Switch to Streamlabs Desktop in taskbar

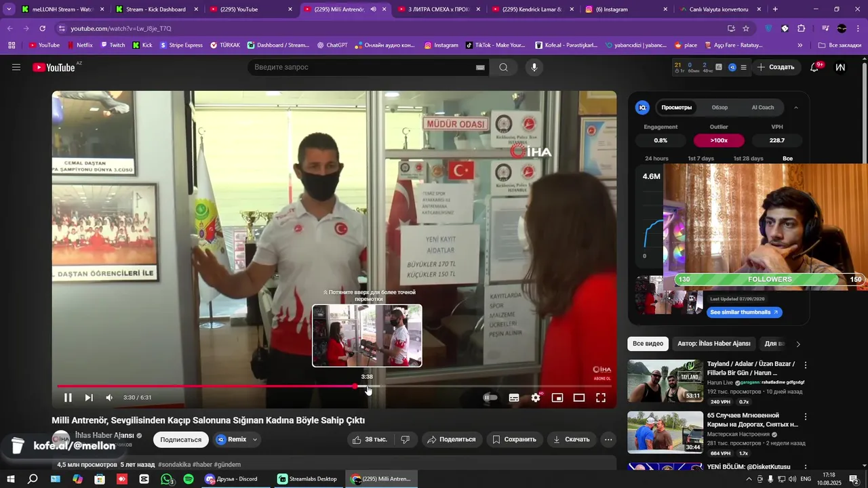coord(307,479)
